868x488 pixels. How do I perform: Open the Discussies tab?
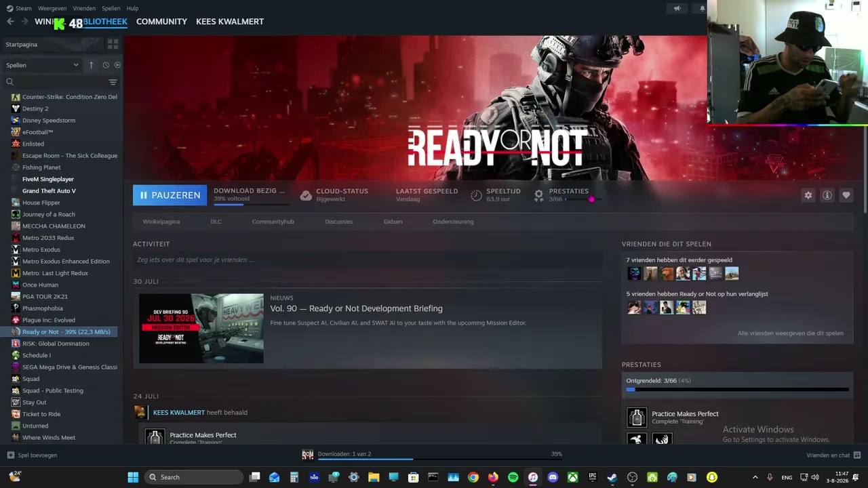click(339, 222)
